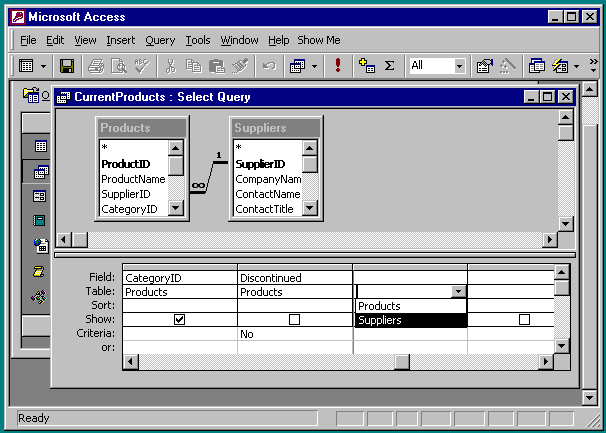Open Print Preview from the toolbar
Viewport: 606px width, 433px height.
pyautogui.click(x=119, y=66)
